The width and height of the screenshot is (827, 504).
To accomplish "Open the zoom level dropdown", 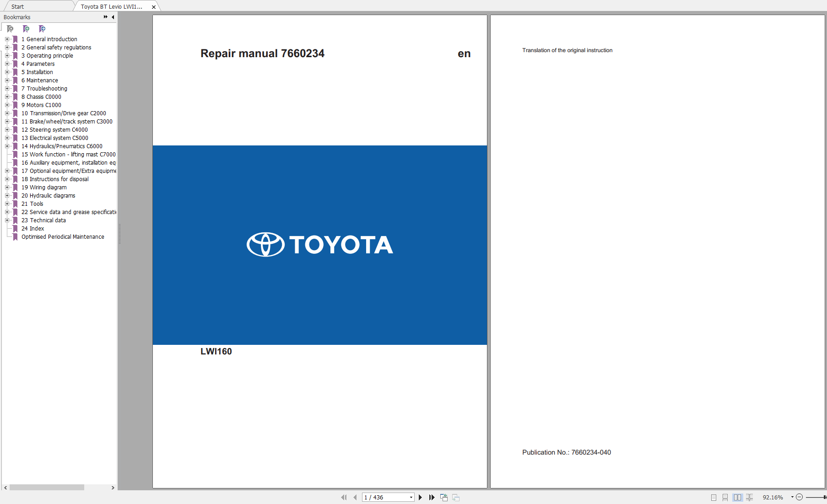I will point(791,497).
